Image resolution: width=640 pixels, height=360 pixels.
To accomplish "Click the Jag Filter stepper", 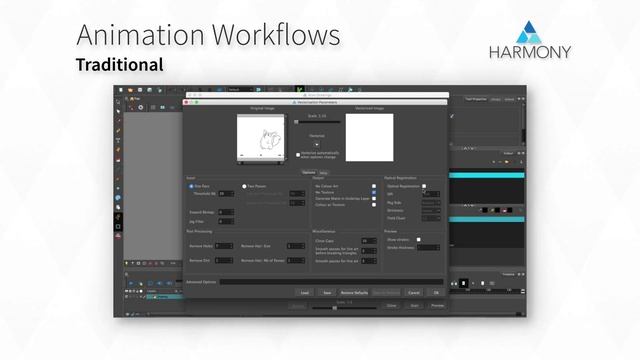I will point(226,221).
